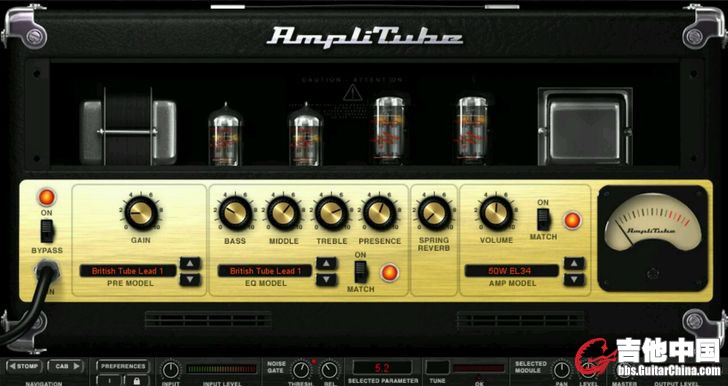The width and height of the screenshot is (728, 386).
Task: Click the TREBLE knob
Action: pos(332,214)
